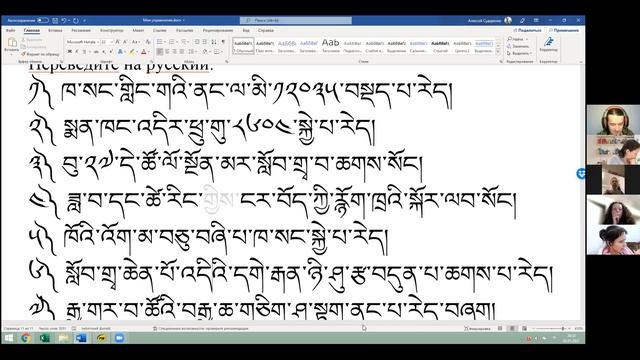Undo the last action
640x360 pixels.
tap(64, 20)
